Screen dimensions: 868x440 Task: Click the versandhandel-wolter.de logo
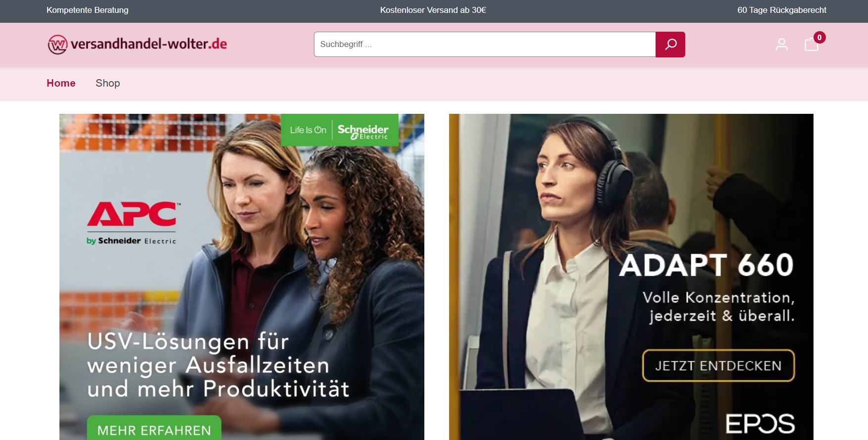[x=137, y=44]
